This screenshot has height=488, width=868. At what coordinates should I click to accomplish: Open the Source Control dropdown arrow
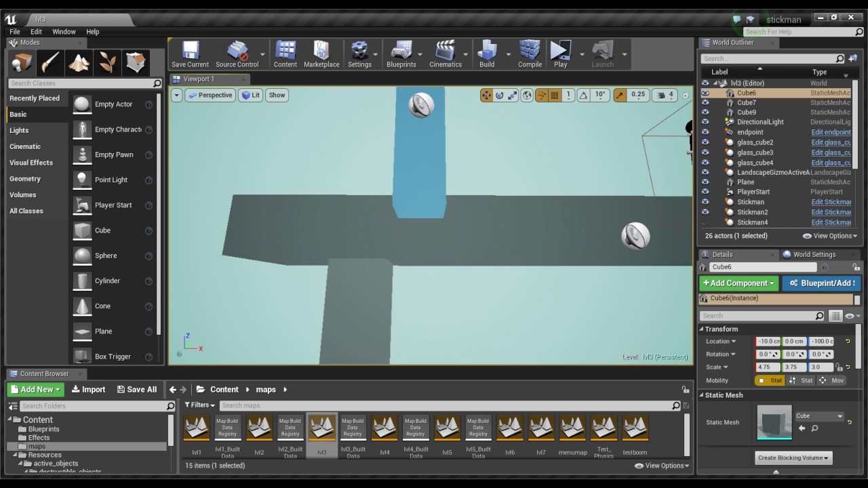tap(262, 55)
